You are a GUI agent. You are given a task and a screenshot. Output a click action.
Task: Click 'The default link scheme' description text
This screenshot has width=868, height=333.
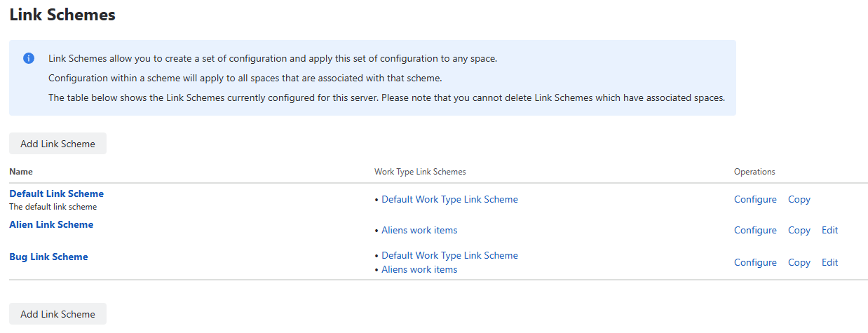pos(53,207)
